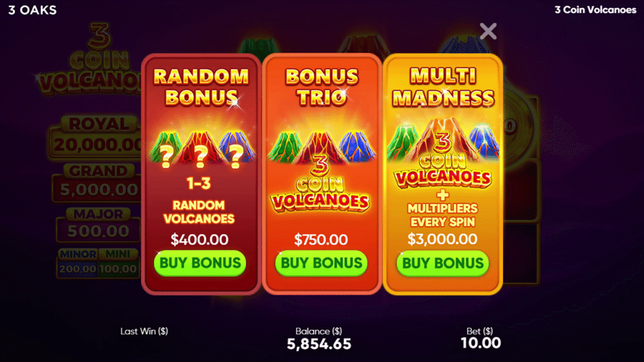Click the Major 500.00 jackpot display
Viewport: 644px width, 362px height.
pos(98,224)
